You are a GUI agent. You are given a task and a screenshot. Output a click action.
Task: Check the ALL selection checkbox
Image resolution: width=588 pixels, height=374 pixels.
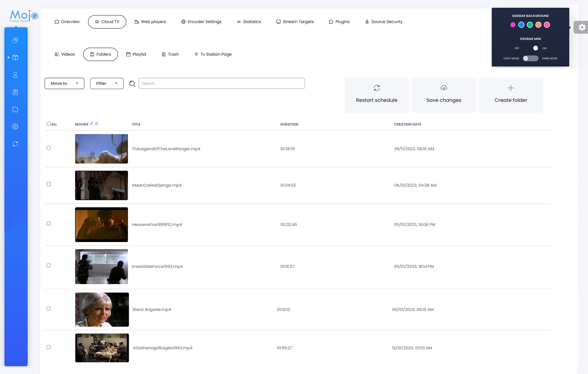point(48,123)
